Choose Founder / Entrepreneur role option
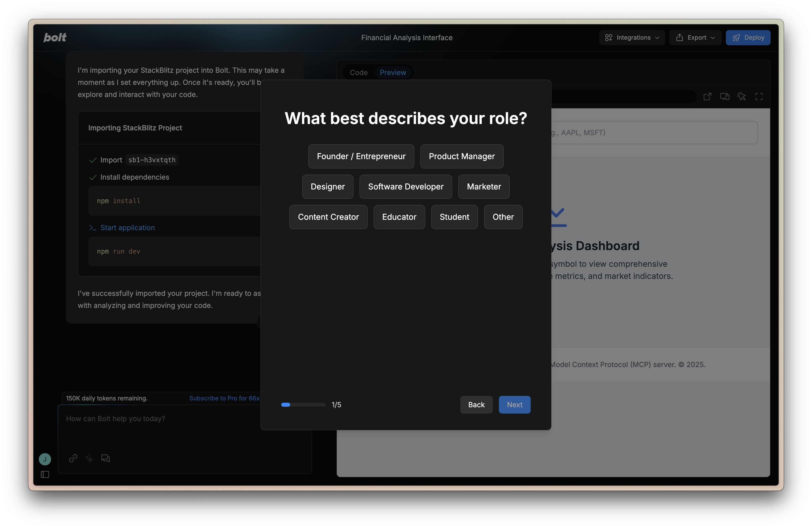The image size is (812, 528). tap(361, 156)
